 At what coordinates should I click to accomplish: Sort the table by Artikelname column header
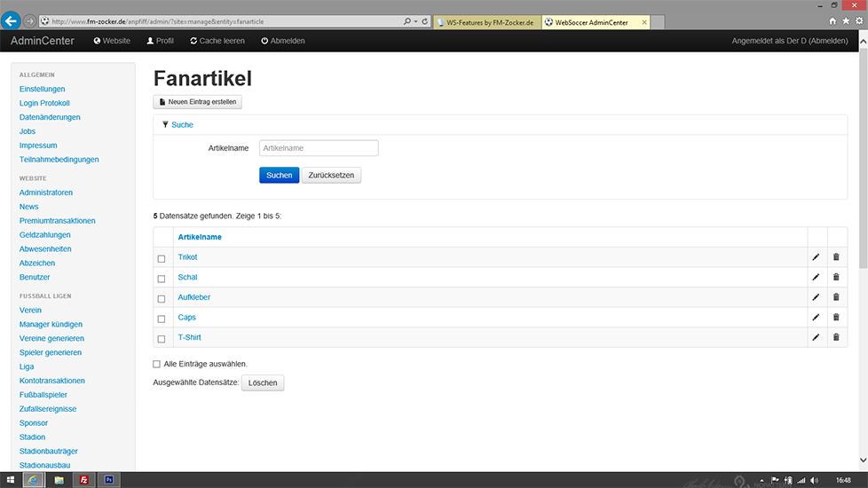200,237
